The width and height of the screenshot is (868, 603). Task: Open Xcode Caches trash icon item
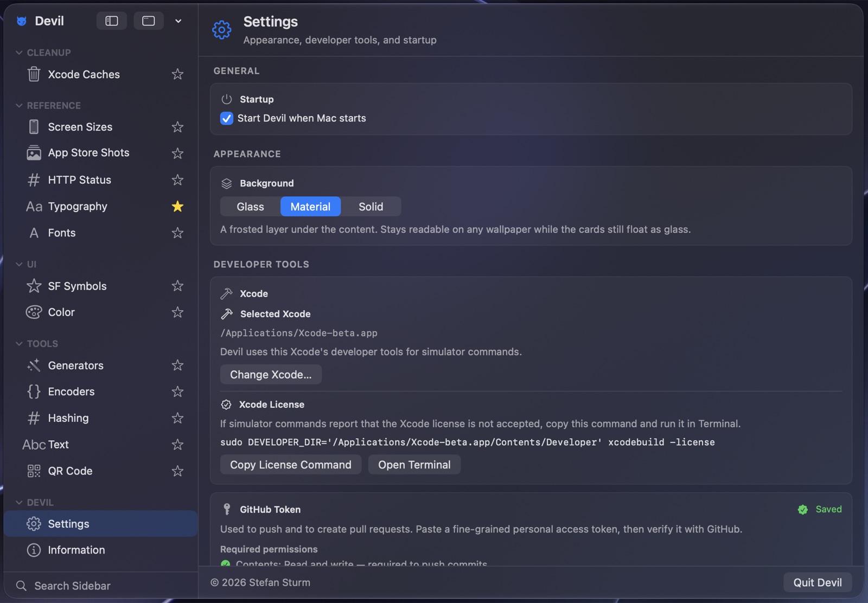(x=34, y=74)
